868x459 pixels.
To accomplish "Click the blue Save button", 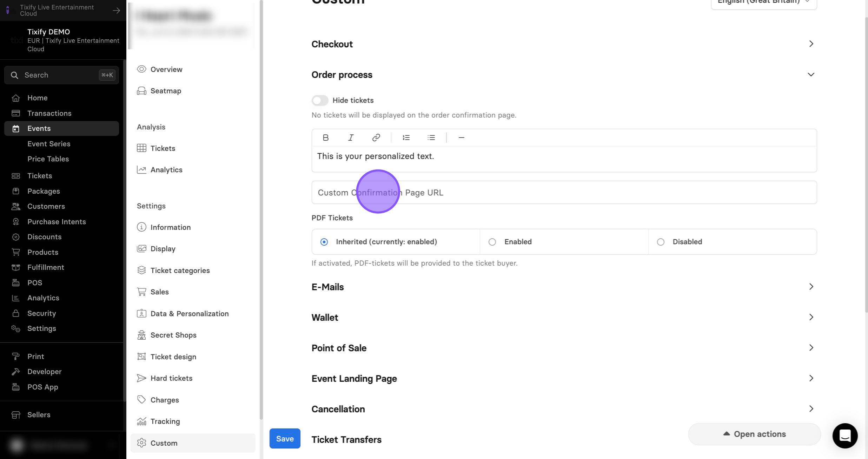I will (x=285, y=439).
